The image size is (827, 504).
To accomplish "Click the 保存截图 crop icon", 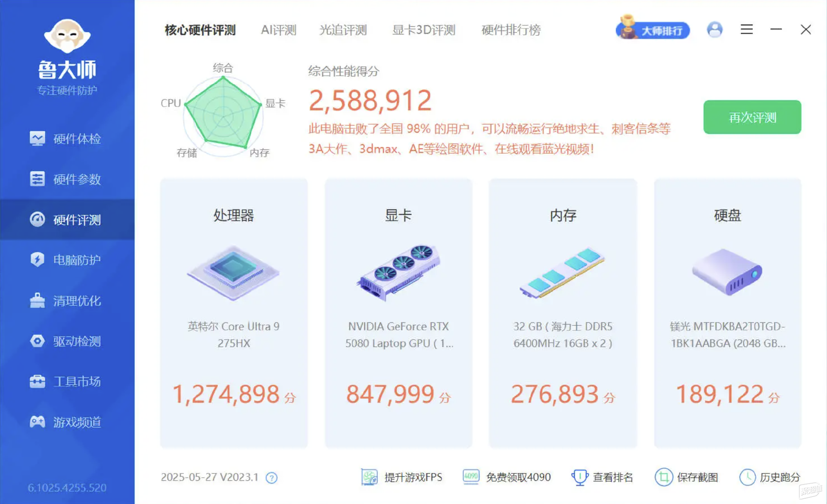I will point(664,477).
